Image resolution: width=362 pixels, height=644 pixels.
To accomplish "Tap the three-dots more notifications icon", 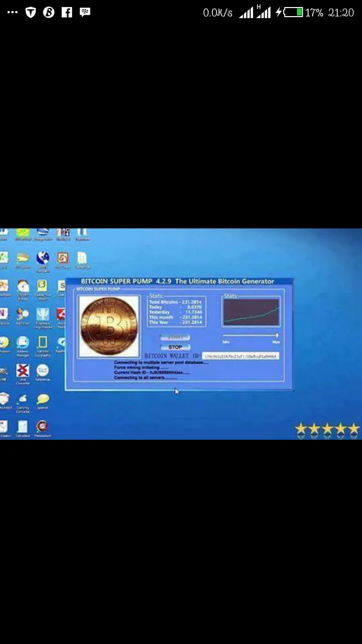I will pyautogui.click(x=13, y=13).
